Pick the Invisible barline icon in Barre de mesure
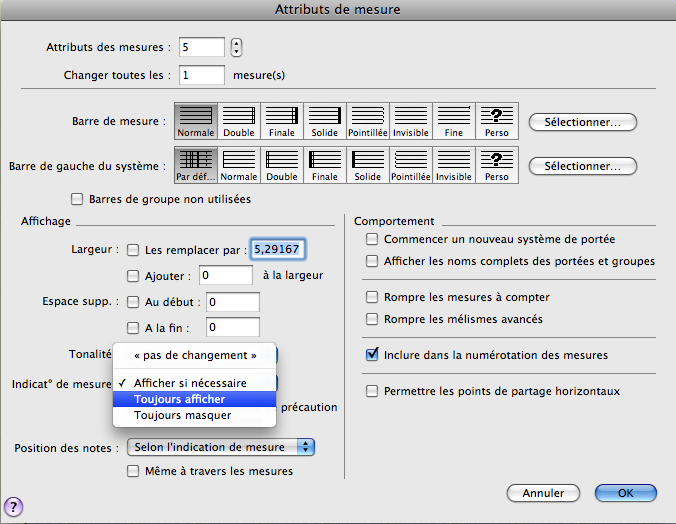676x524 pixels. [x=411, y=120]
